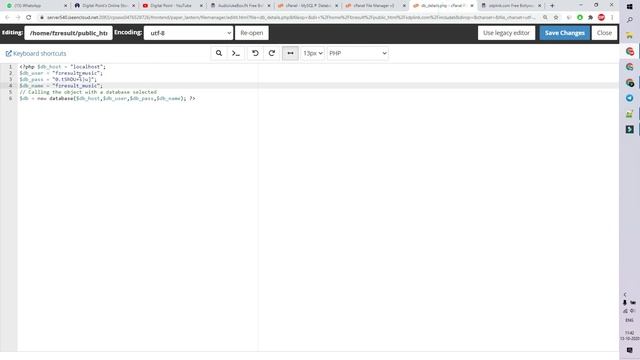Close the cPanel editor
The height and width of the screenshot is (360, 640).
click(604, 33)
